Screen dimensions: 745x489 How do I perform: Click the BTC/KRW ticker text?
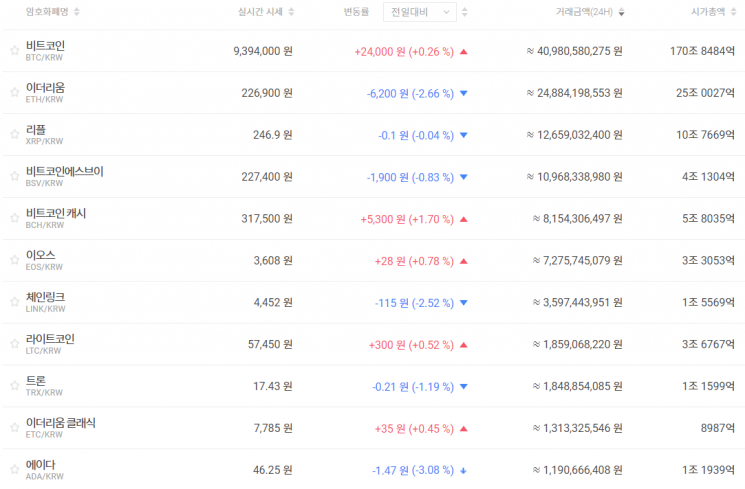point(44,58)
